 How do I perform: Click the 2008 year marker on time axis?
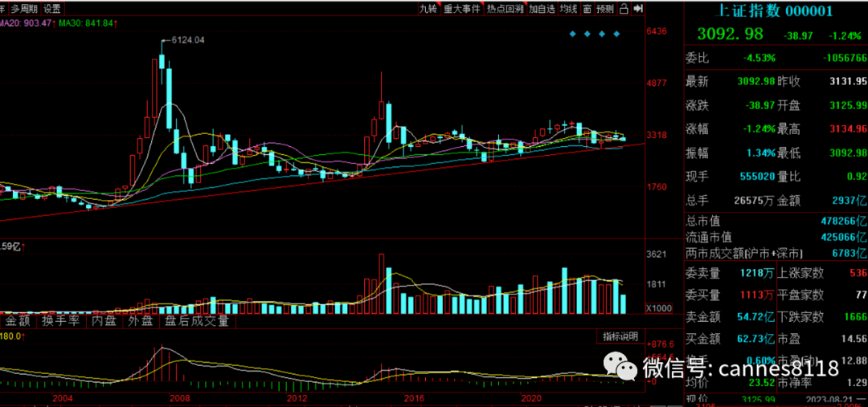pos(180,399)
